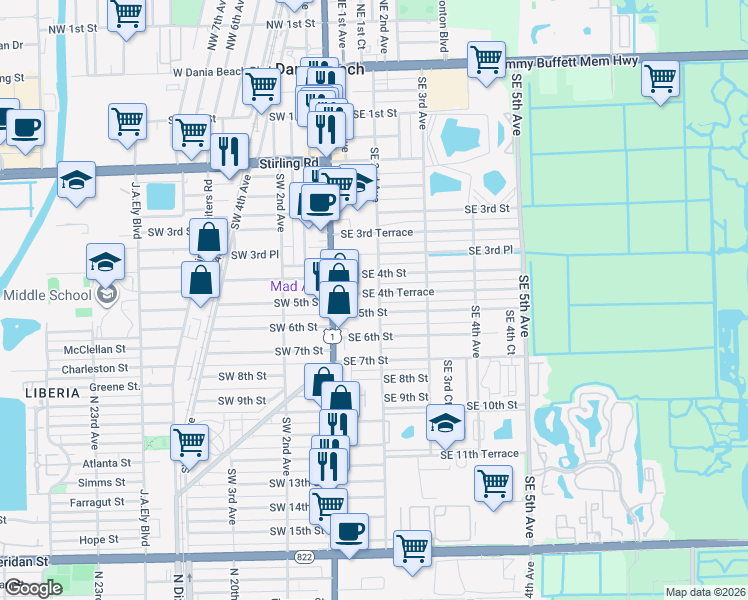This screenshot has width=748, height=600.
Task: Select the cart marker near Jimmy Buffett Mem Hwy
Action: coord(486,60)
